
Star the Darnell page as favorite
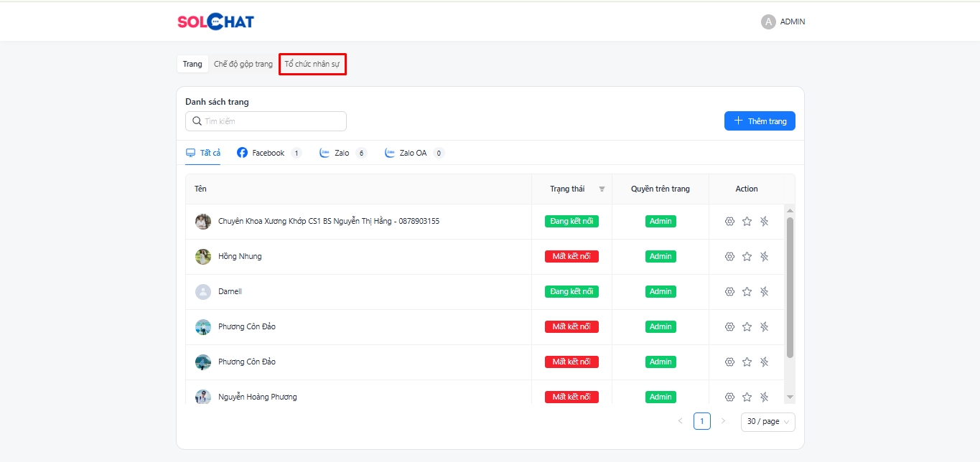[747, 291]
